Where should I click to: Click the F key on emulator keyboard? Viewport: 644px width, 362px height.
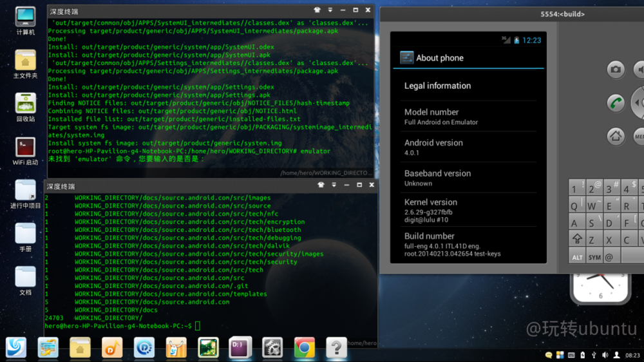629,222
